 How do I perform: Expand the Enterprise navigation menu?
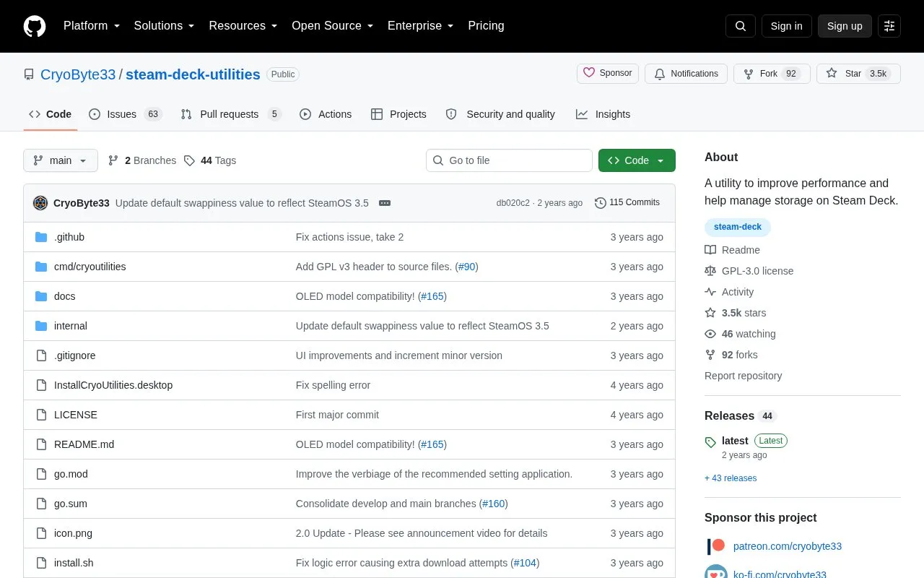(x=421, y=26)
